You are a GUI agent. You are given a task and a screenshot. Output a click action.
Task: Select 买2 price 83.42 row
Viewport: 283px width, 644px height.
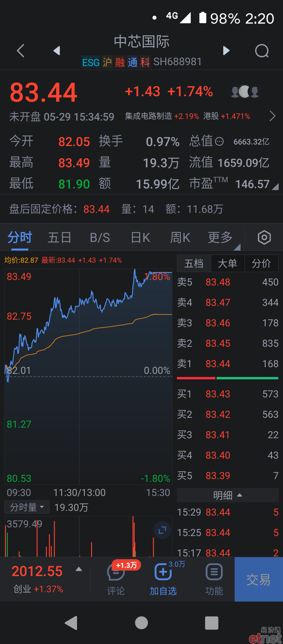click(228, 415)
